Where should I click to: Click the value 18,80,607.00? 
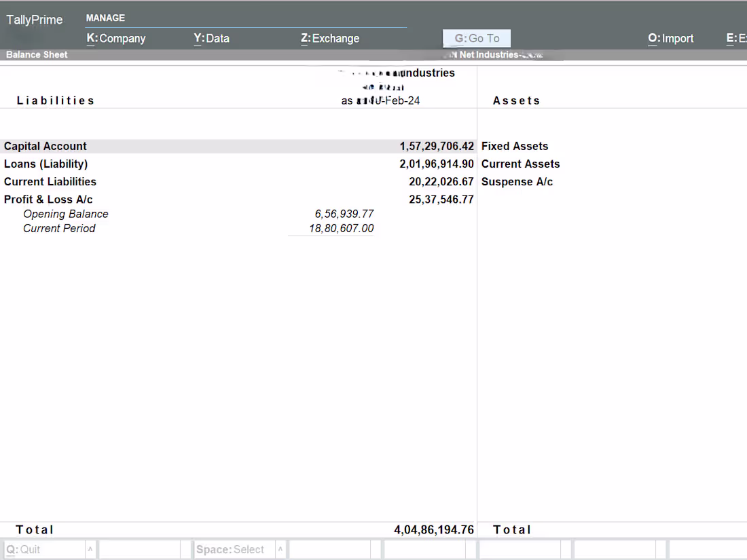pos(341,228)
